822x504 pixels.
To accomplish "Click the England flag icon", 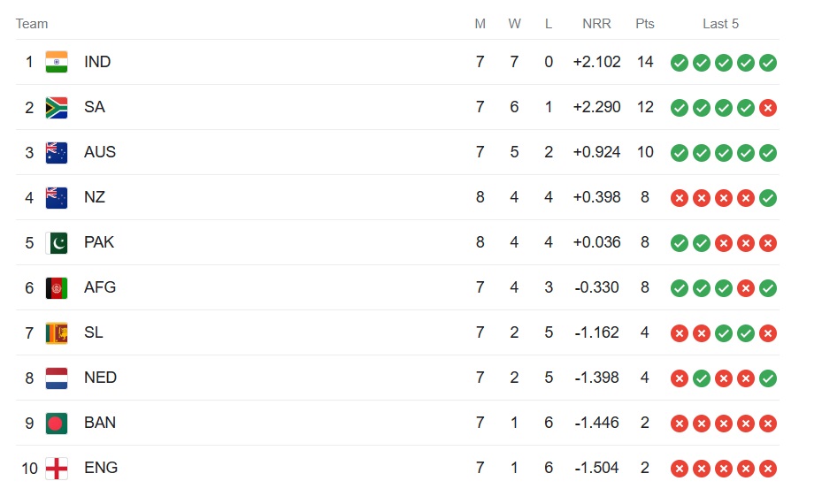I will point(57,468).
